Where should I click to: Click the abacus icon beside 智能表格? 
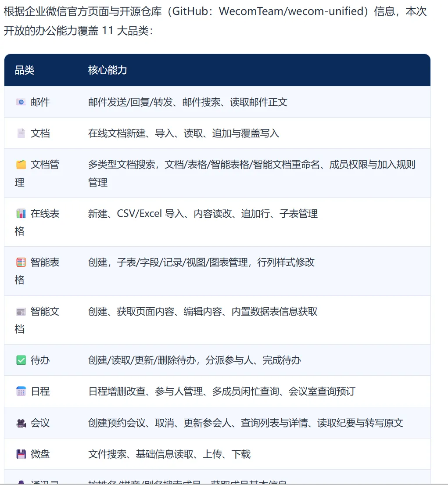point(21,262)
